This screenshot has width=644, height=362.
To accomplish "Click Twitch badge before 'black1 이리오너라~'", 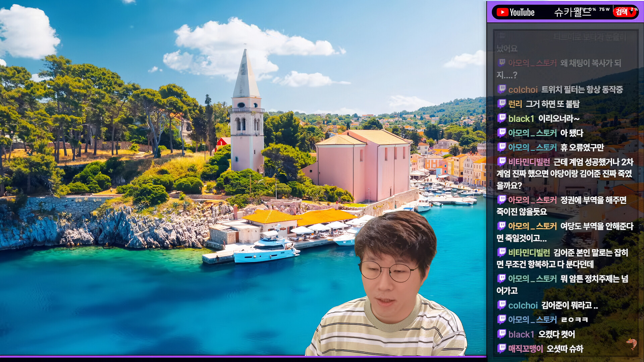I will coord(501,118).
